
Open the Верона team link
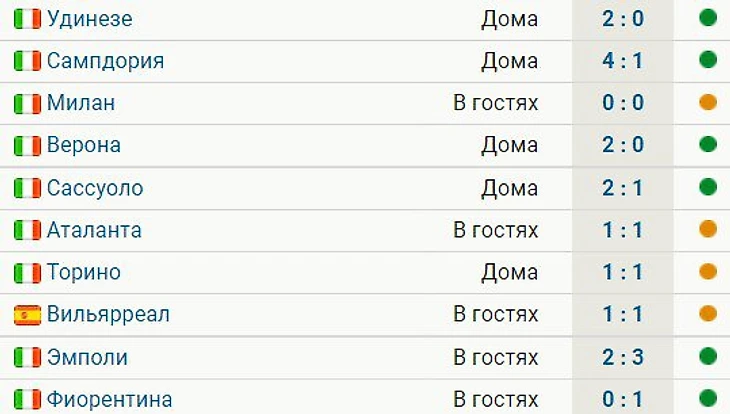point(84,145)
